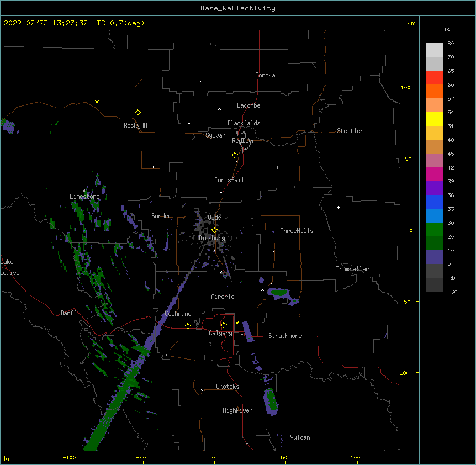The image size is (476, 465).
Task: Click the 0 tick label on the bottom axis
Action: tap(213, 457)
